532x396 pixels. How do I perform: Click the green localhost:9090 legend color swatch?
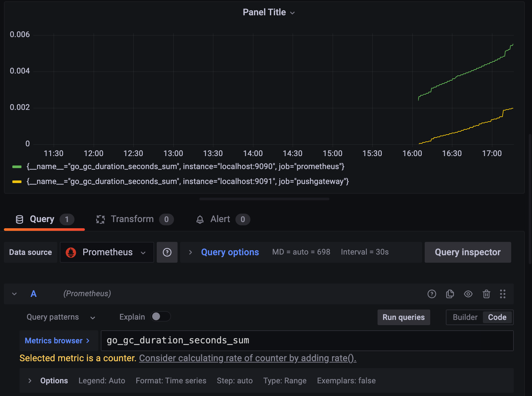(x=17, y=167)
